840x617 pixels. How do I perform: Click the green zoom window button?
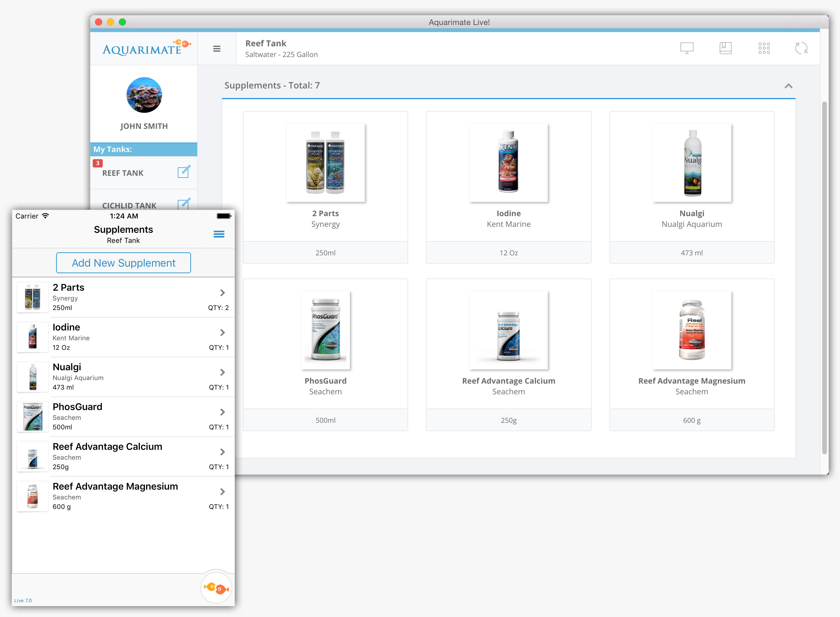click(x=122, y=22)
